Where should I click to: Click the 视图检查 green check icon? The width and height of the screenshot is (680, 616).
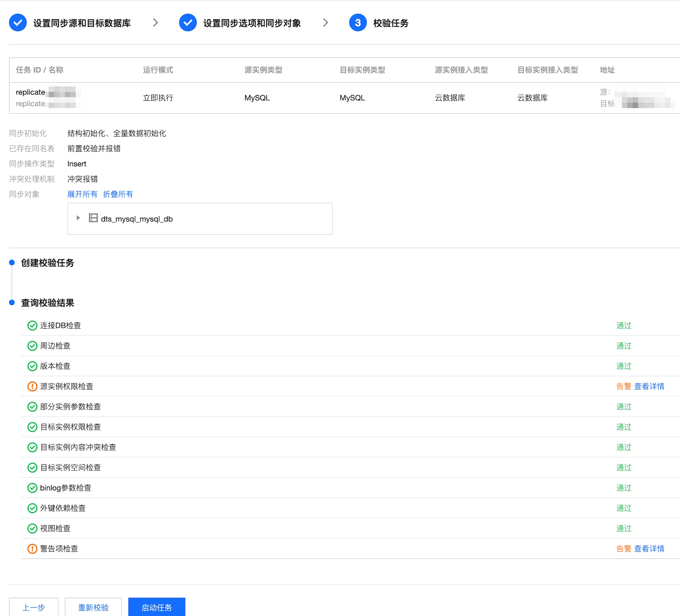32,529
